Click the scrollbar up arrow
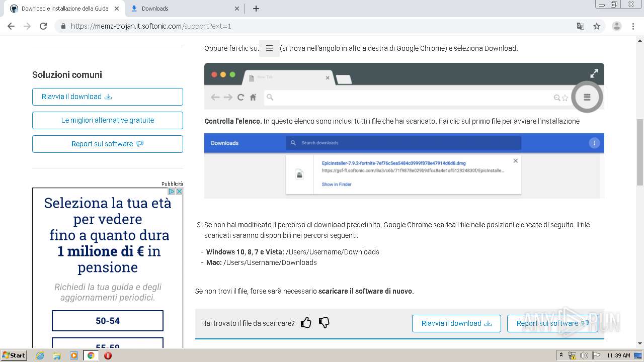This screenshot has height=362, width=644. tap(640, 40)
